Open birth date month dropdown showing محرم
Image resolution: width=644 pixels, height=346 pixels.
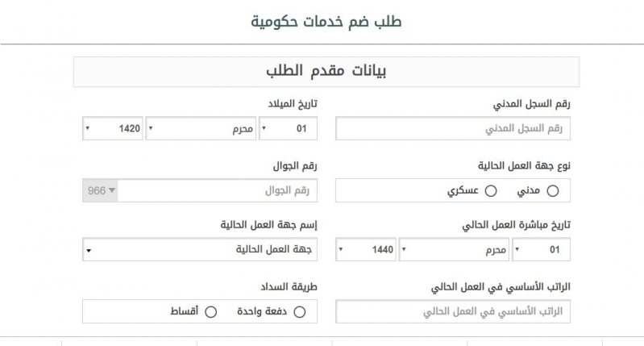coord(201,128)
